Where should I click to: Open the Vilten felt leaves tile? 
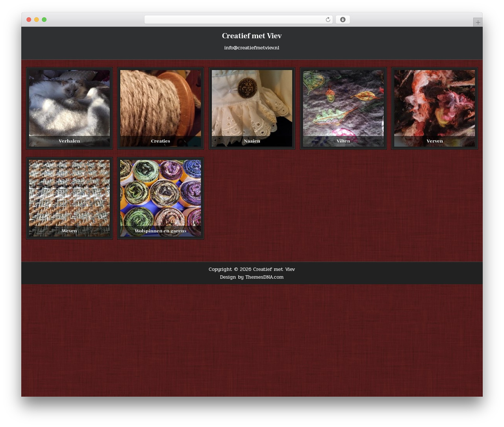pyautogui.click(x=343, y=108)
